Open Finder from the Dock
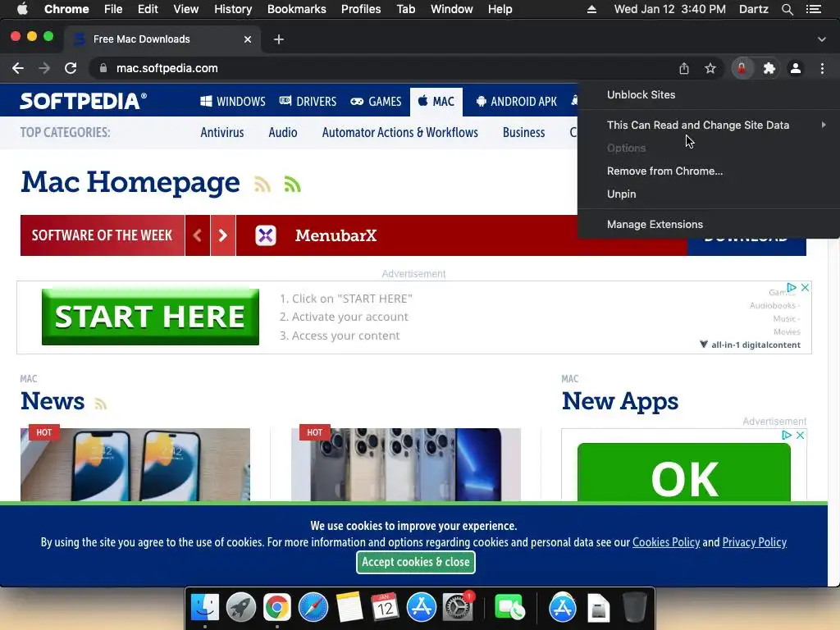 pos(204,608)
